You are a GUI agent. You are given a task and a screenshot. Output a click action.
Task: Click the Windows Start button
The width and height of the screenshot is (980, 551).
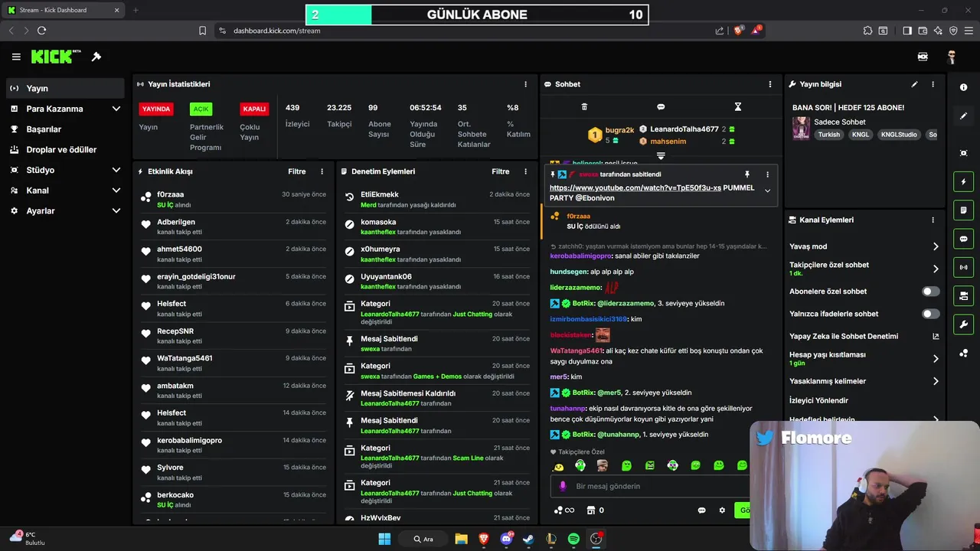[x=384, y=539]
